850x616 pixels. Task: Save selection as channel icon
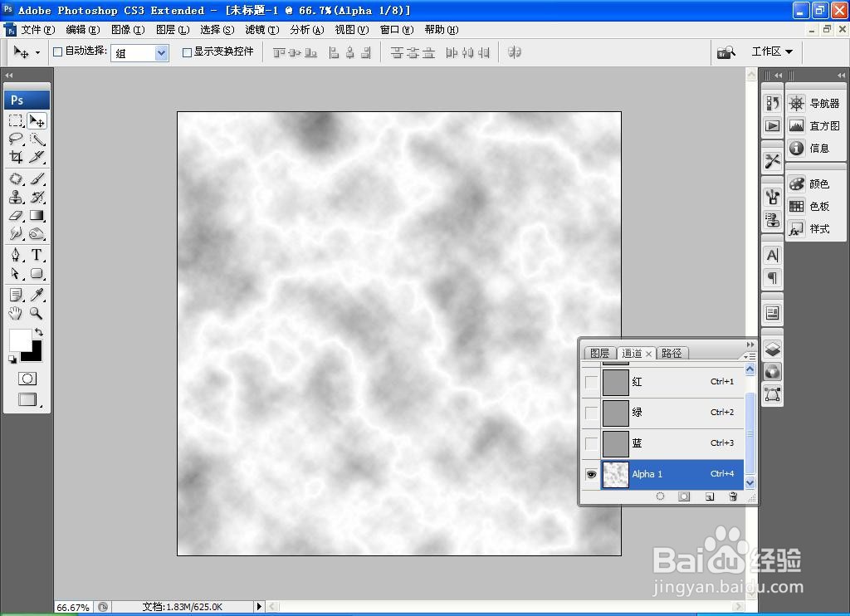point(684,496)
